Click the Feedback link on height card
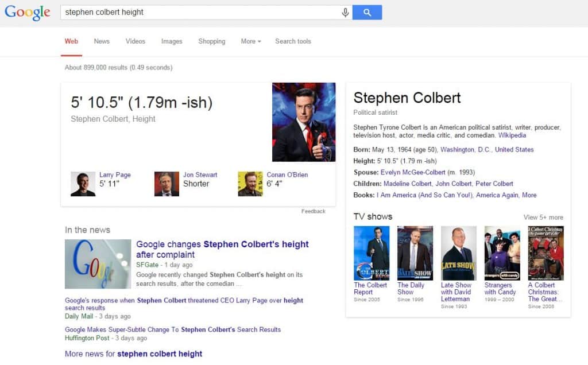588x365 pixels. click(x=314, y=211)
